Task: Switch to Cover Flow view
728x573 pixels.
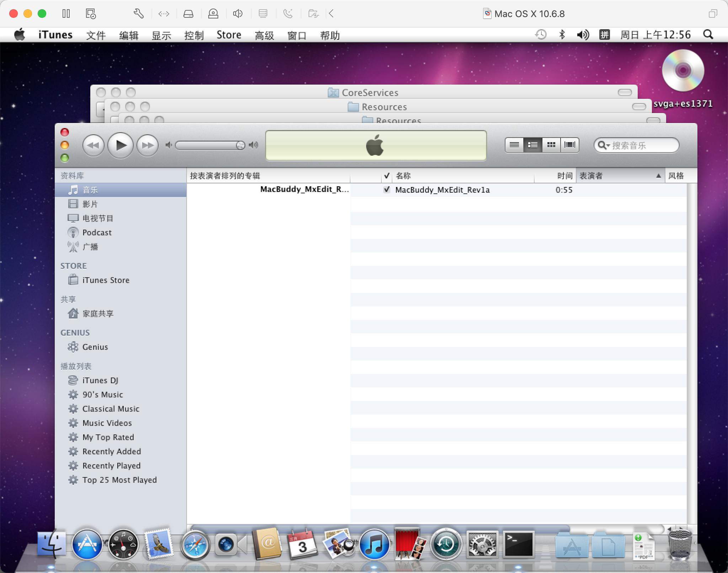Action: (569, 145)
